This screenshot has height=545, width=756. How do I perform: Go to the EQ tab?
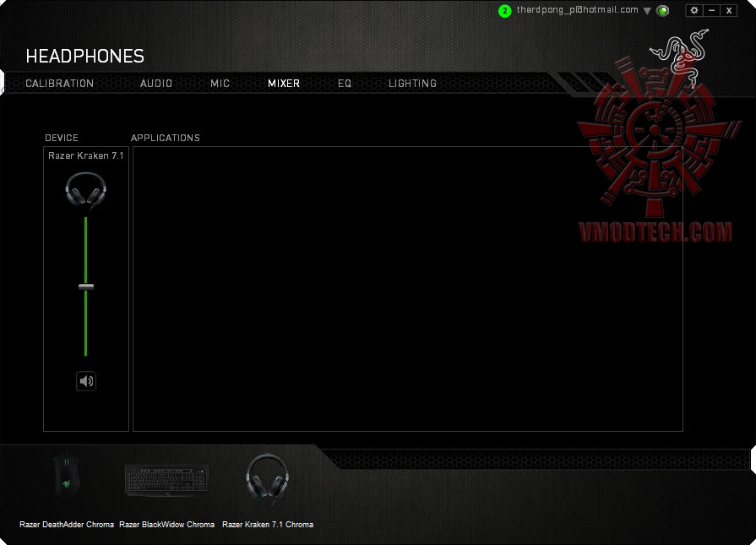[345, 84]
